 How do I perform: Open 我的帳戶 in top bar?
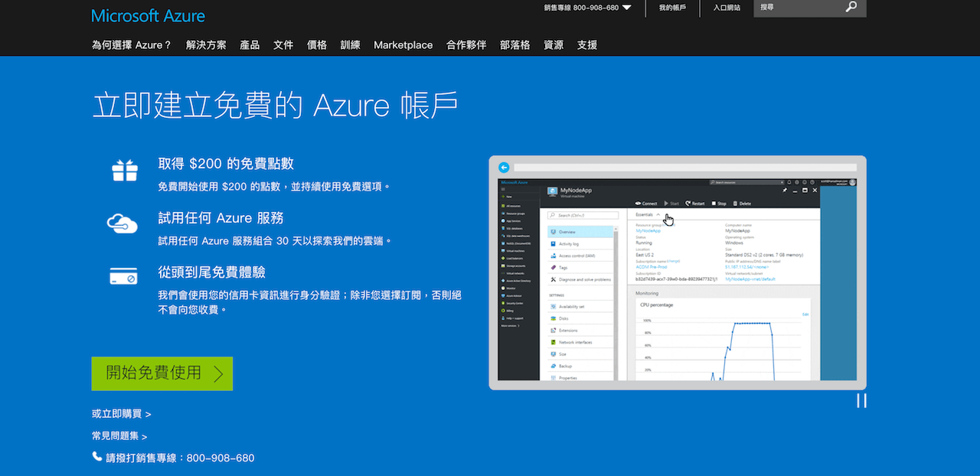(672, 8)
